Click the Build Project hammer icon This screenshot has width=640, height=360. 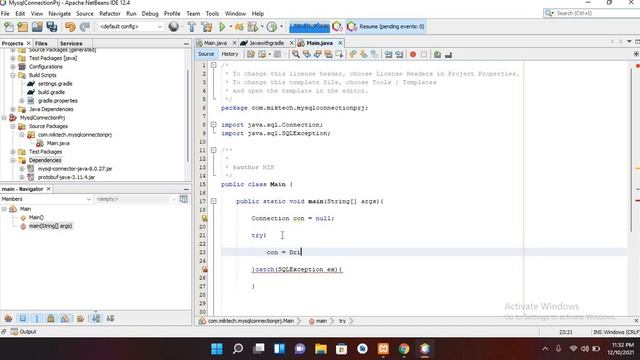pos(191,27)
